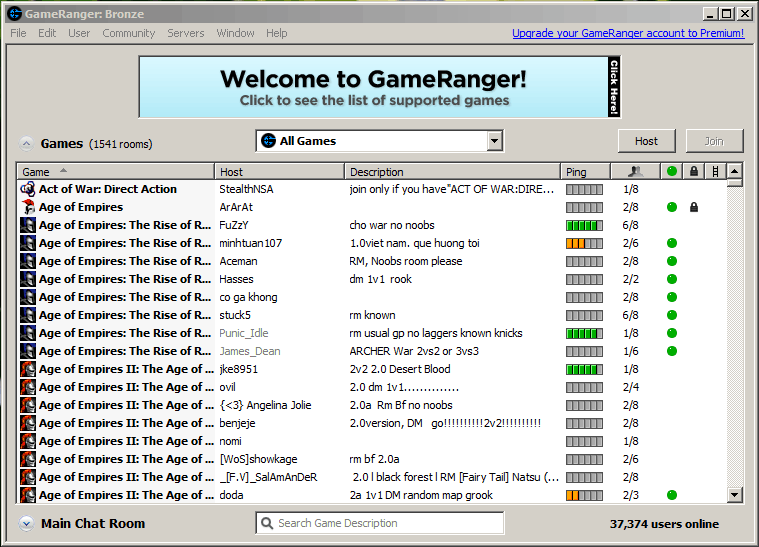Open the User menu
The height and width of the screenshot is (547, 759).
79,33
